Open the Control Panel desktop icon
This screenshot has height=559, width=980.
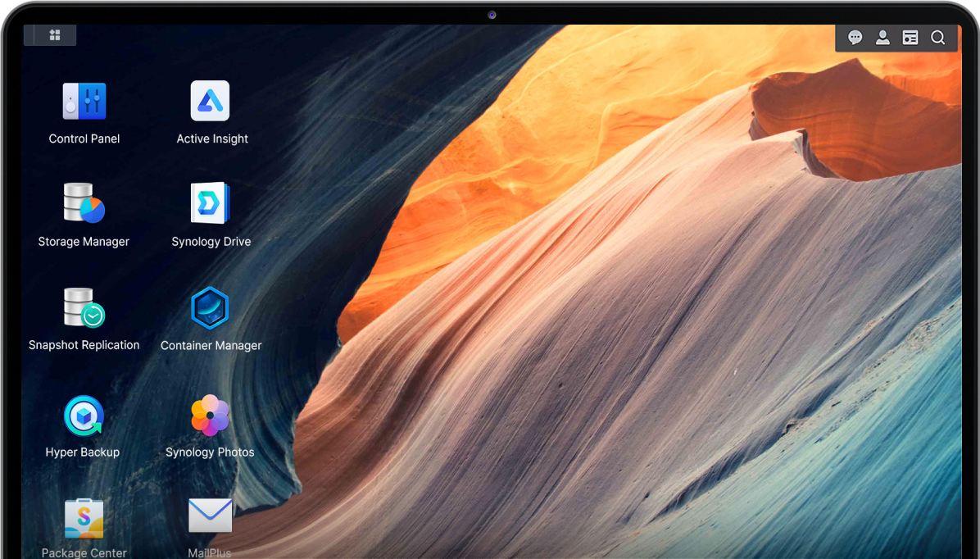pos(84,101)
